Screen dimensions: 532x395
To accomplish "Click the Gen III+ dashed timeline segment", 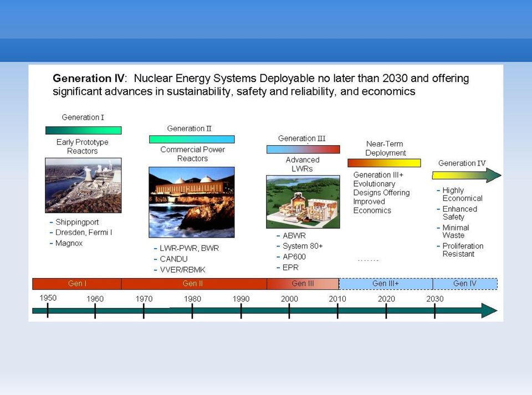I will (x=386, y=284).
